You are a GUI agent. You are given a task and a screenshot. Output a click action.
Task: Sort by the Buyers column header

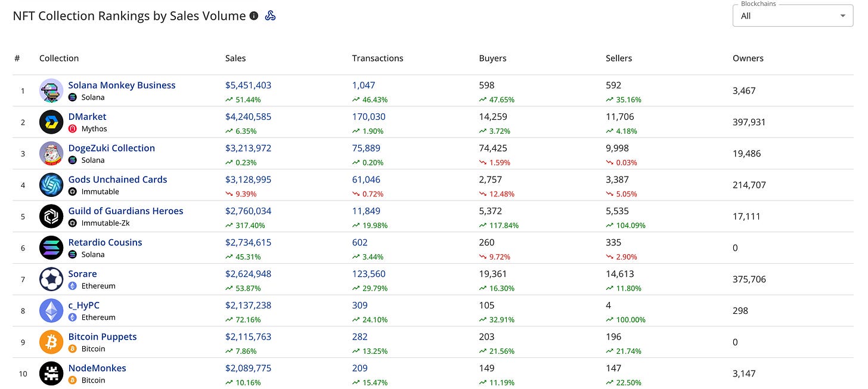tap(492, 58)
